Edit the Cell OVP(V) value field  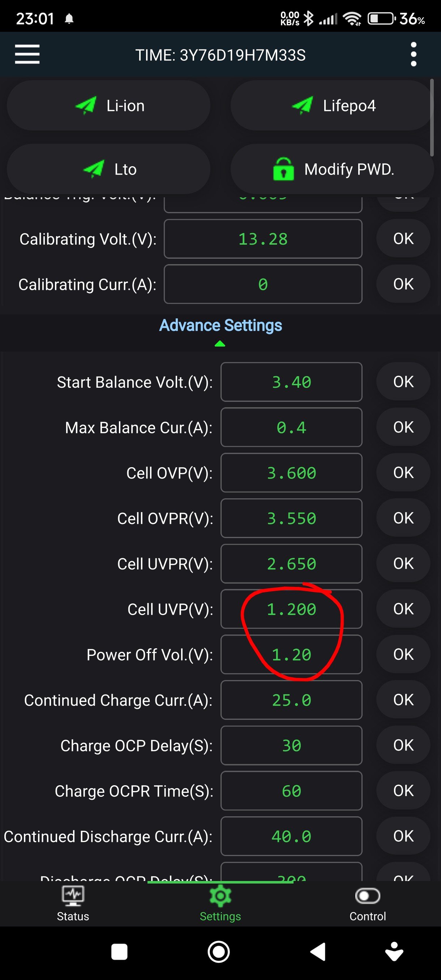(291, 473)
